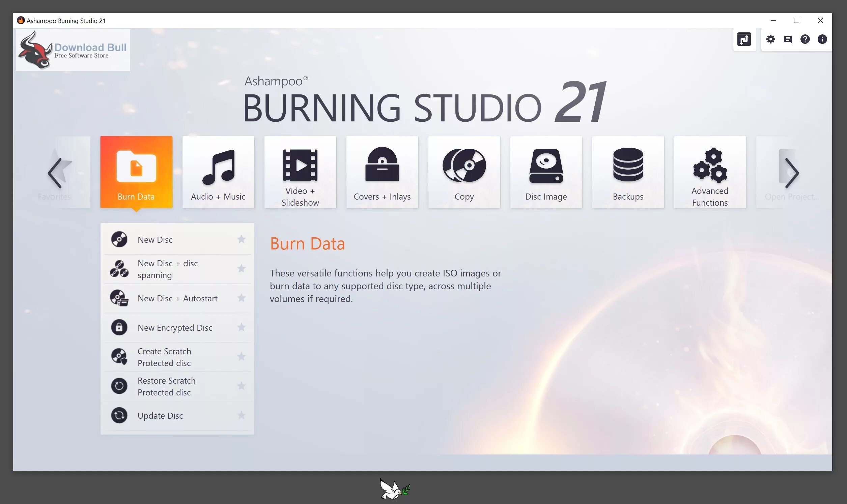Choose Create Scratch Protected disc entry
847x504 pixels.
[164, 357]
